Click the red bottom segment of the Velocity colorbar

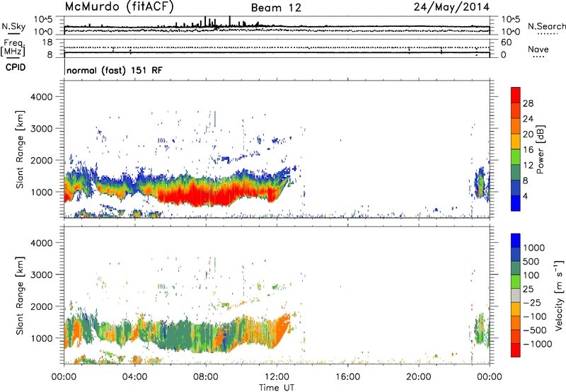[516, 350]
